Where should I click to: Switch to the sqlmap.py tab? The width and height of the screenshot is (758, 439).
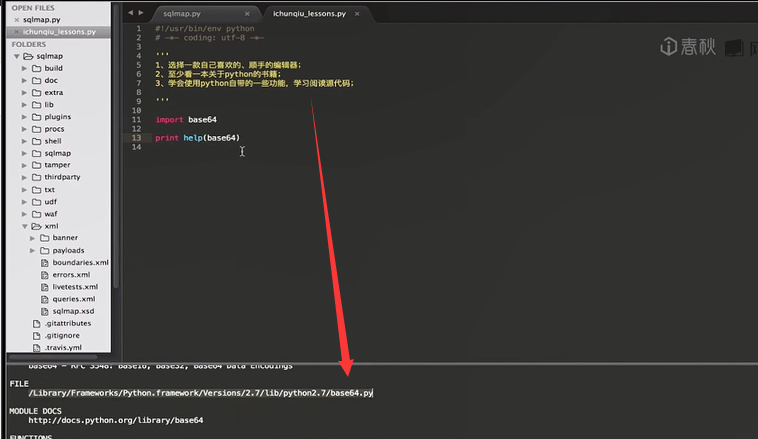182,14
